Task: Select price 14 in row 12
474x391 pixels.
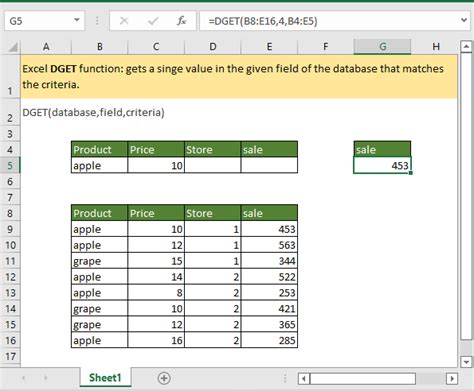Action: click(x=156, y=277)
